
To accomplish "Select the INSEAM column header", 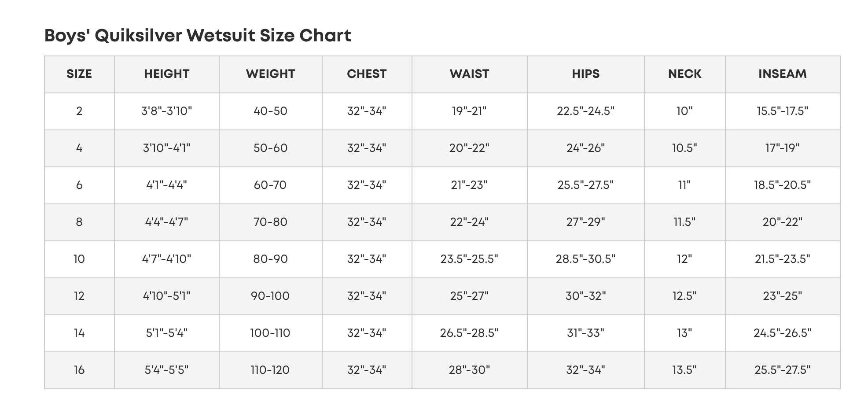I will click(782, 74).
